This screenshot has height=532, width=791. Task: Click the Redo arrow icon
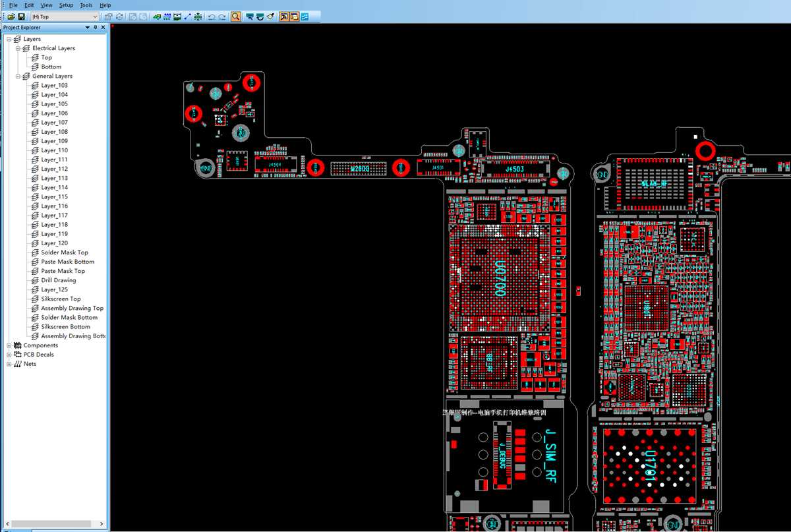[222, 16]
